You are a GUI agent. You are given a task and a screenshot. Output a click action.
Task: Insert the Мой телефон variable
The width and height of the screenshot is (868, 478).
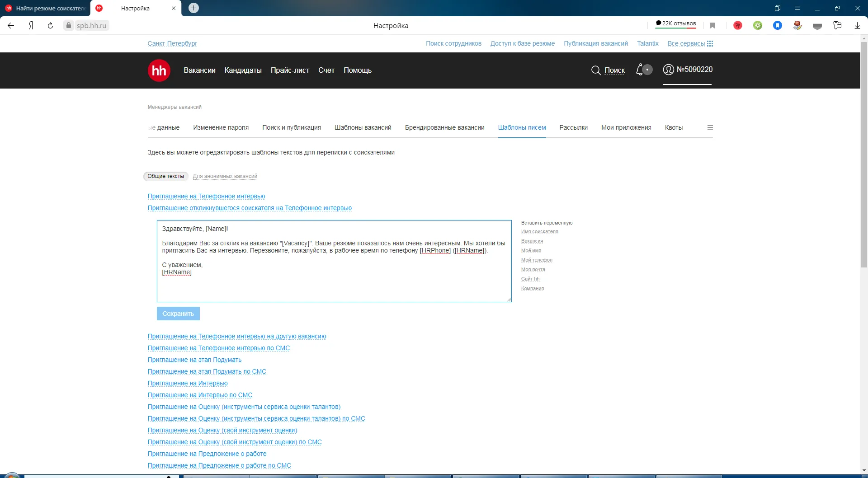[x=537, y=260]
